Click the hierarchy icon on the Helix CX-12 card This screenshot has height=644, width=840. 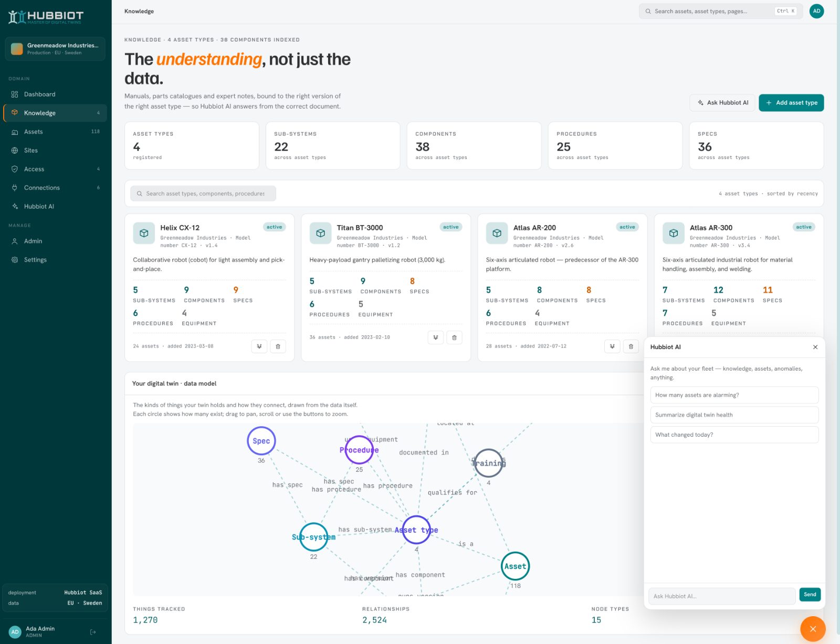[259, 346]
